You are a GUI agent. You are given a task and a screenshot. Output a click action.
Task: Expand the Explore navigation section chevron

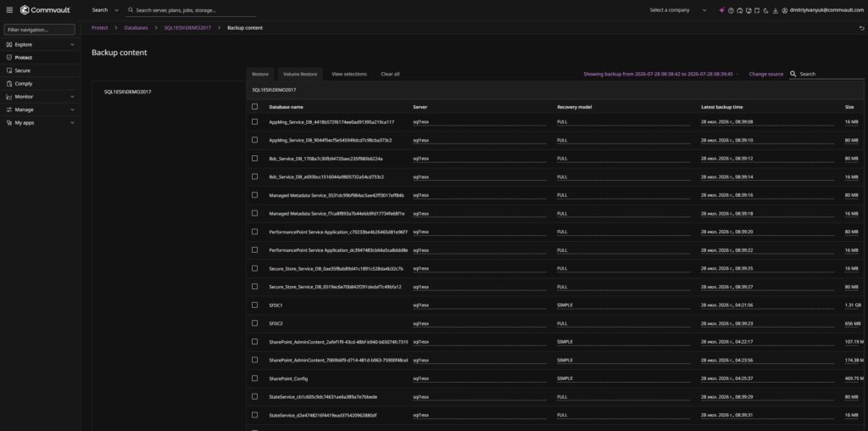pyautogui.click(x=73, y=44)
